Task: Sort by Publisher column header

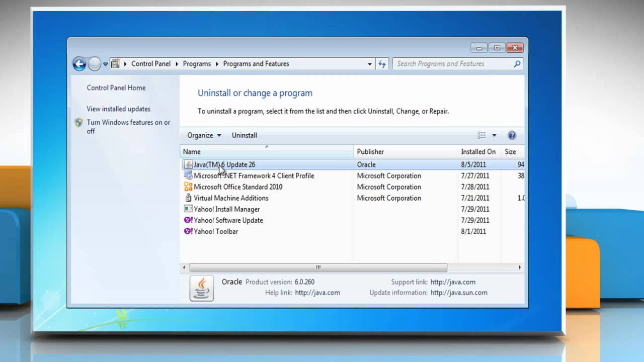Action: coord(406,151)
